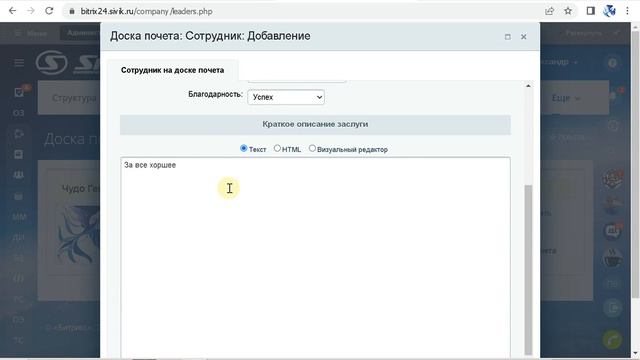Open the hamburger menu in background sidebar

[x=19, y=62]
